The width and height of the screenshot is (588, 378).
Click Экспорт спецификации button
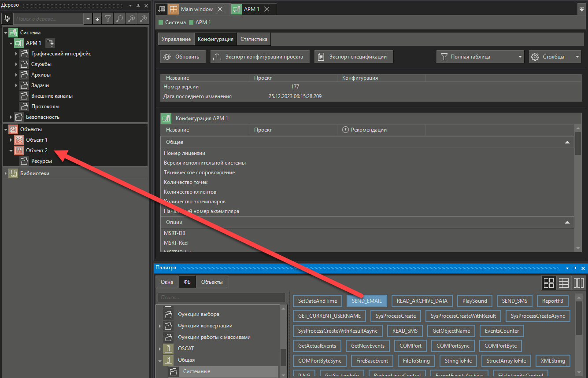[x=353, y=57]
